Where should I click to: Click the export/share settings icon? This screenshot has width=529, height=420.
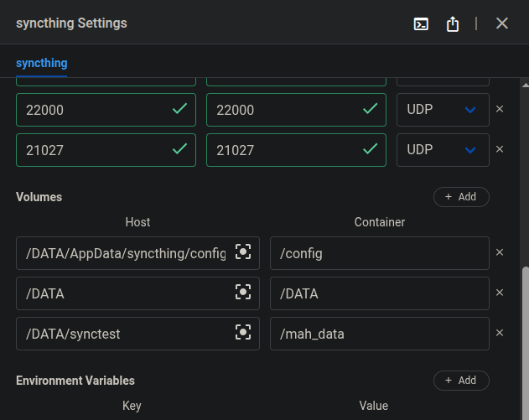453,24
